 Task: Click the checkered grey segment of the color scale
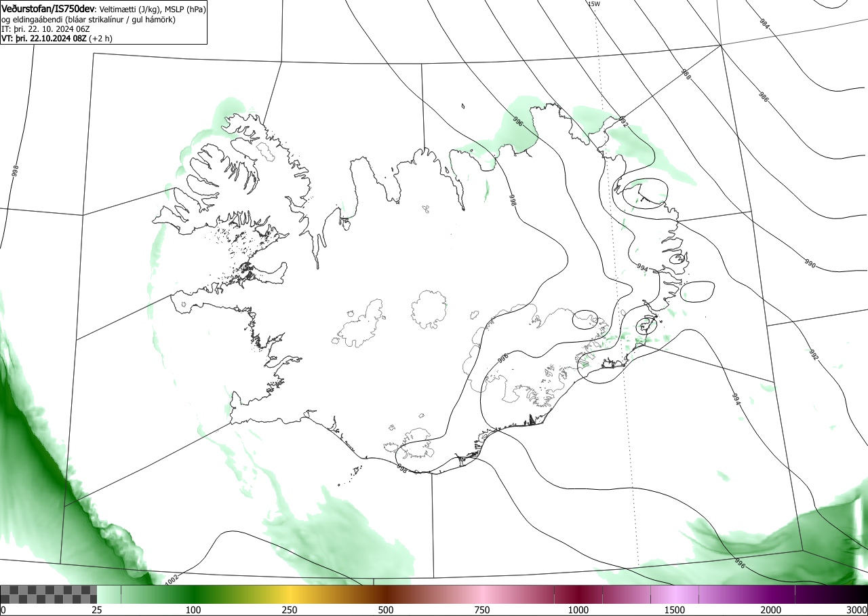(x=49, y=594)
